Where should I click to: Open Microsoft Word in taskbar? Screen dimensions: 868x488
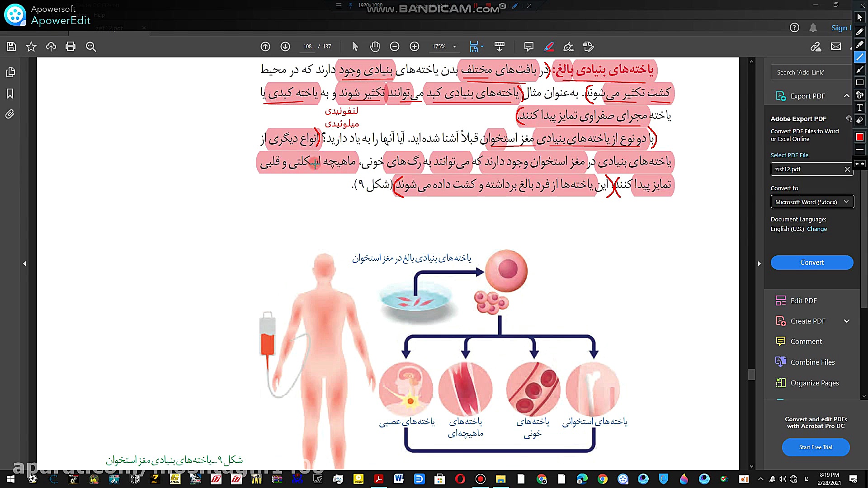point(399,479)
